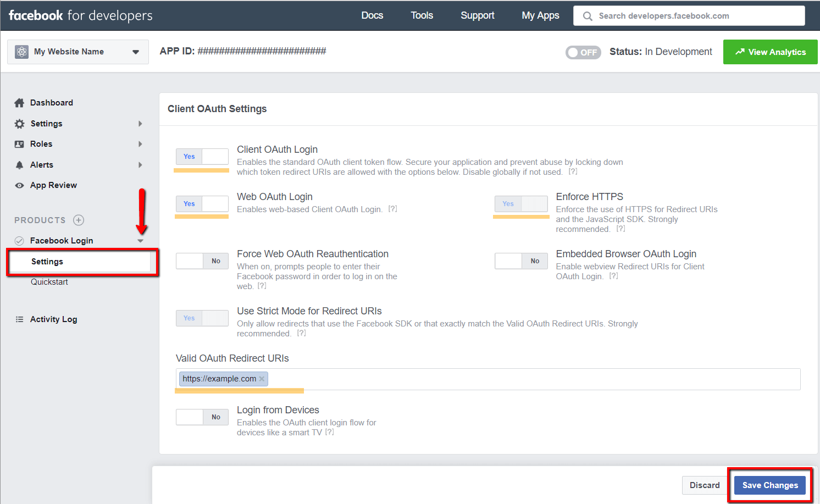
Task: Open the Activity Log
Action: (53, 319)
